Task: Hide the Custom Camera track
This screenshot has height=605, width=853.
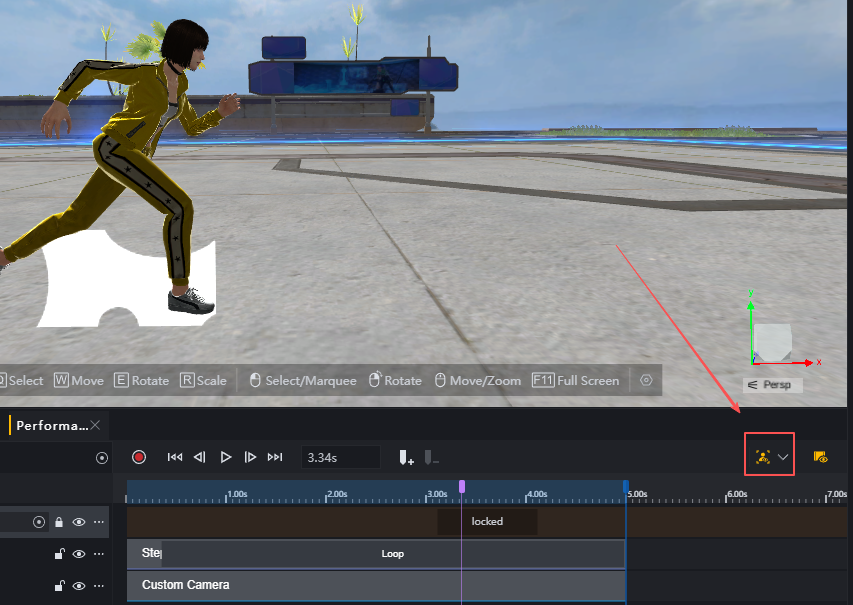Action: point(79,585)
